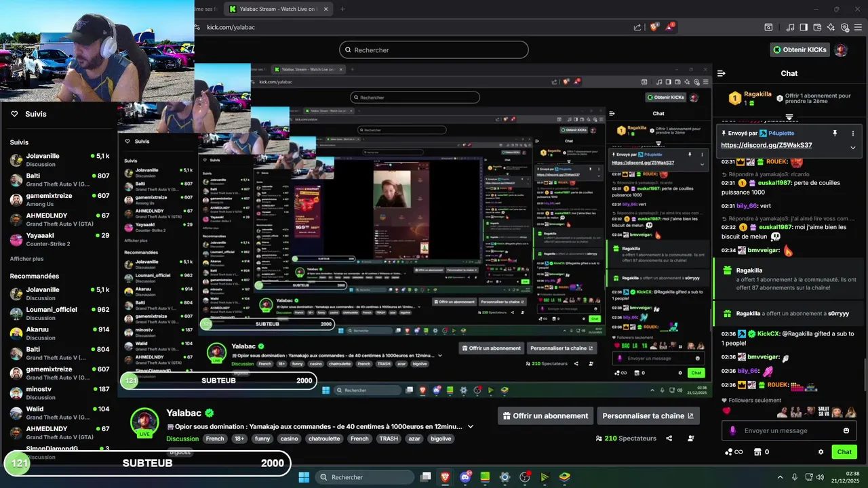Click the share page icon in address bar
Viewport: 868px width, 488px height.
coord(637,27)
